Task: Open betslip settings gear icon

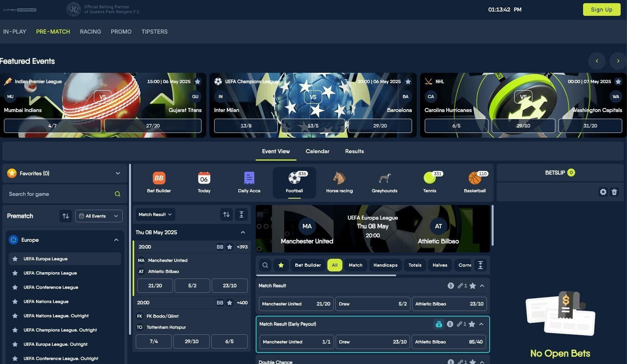Action: tap(603, 192)
